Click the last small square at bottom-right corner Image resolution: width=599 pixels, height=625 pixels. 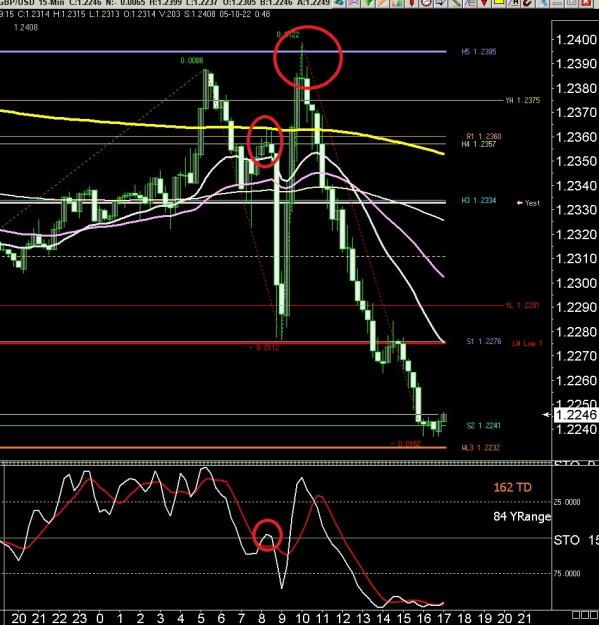pos(593,615)
